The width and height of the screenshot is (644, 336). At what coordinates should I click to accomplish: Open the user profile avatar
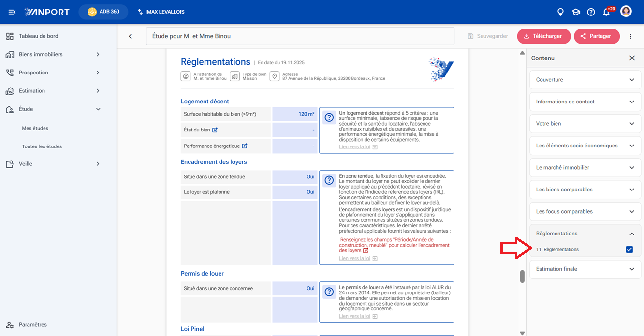(626, 12)
